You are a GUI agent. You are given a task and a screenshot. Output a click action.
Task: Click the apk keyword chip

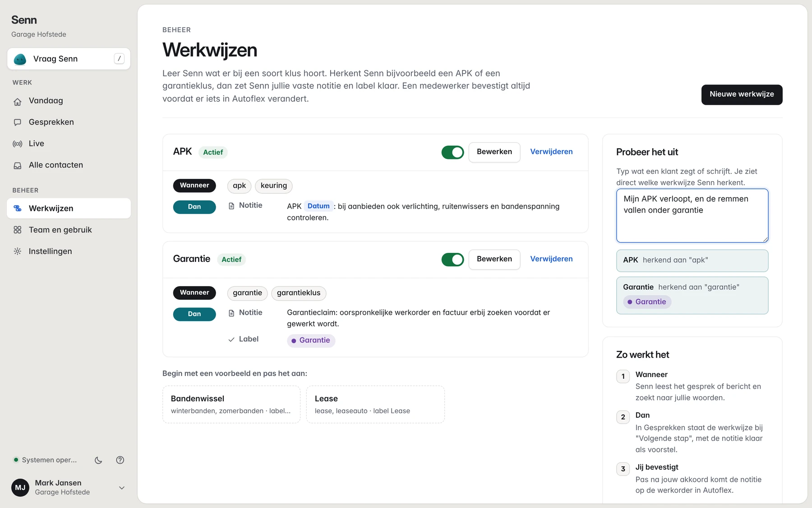point(239,186)
